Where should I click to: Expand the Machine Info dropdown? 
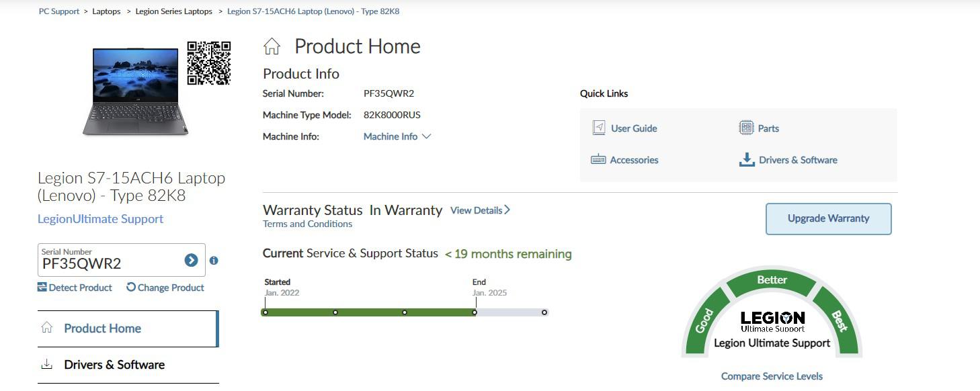[397, 136]
